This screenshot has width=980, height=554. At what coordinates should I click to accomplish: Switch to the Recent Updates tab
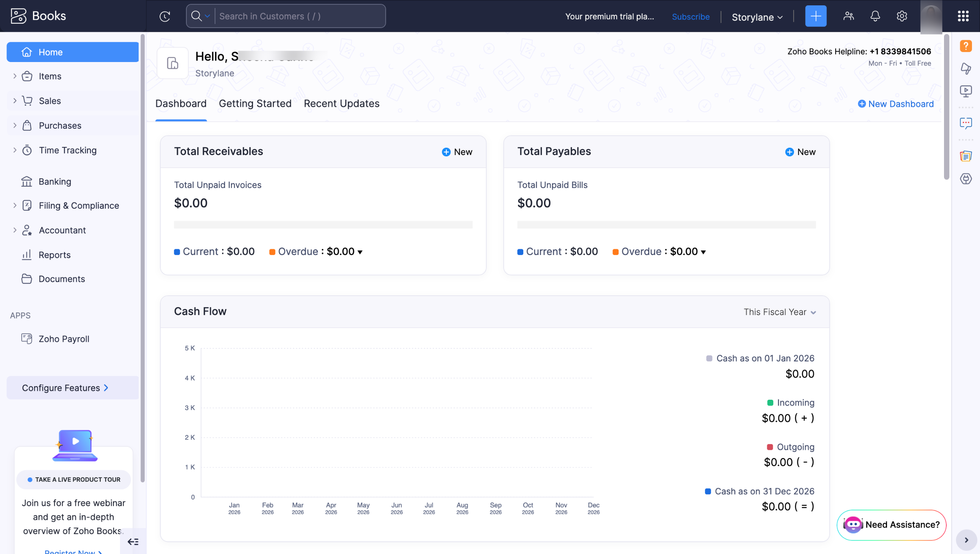tap(341, 103)
